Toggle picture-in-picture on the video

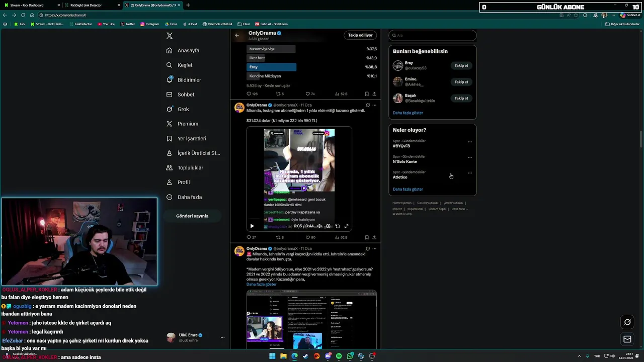pyautogui.click(x=337, y=226)
